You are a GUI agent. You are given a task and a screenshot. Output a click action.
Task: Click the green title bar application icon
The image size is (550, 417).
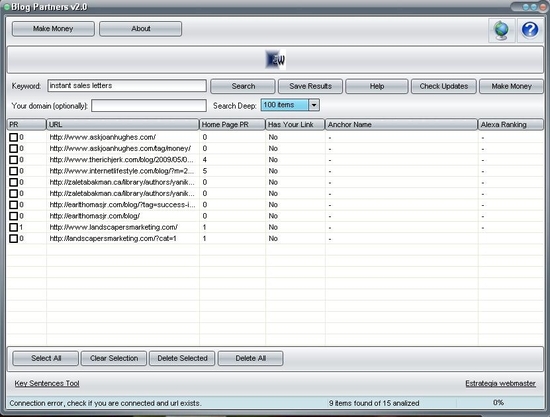(x=6, y=7)
